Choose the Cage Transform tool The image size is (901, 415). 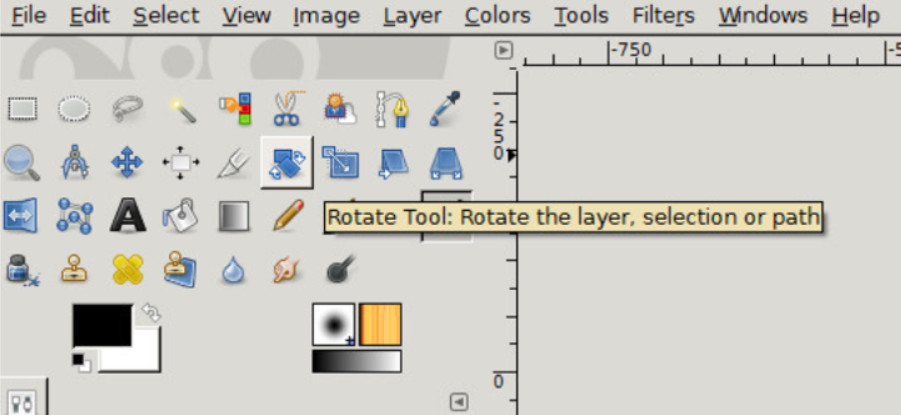tap(75, 216)
